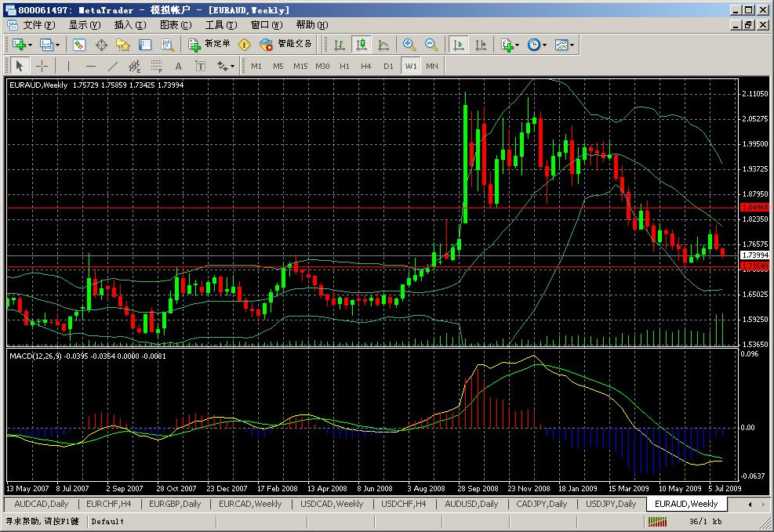Open the chart templates dropdown
The width and height of the screenshot is (774, 532).
(565, 45)
